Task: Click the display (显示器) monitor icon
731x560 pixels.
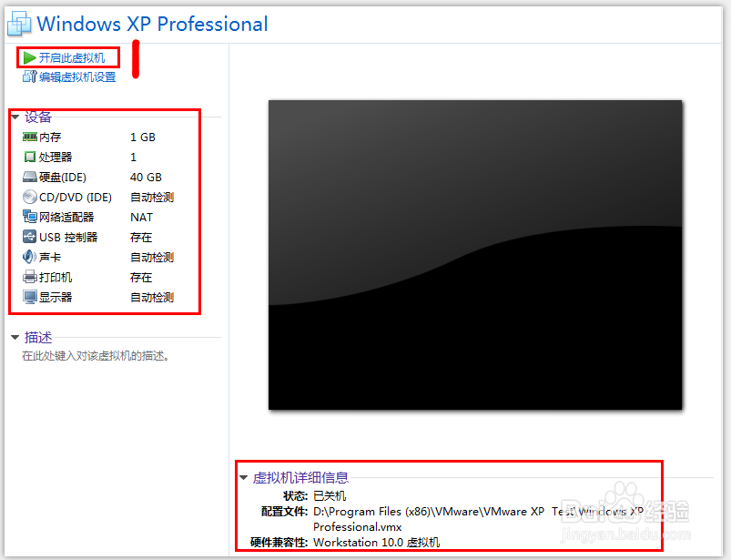Action: coord(29,297)
